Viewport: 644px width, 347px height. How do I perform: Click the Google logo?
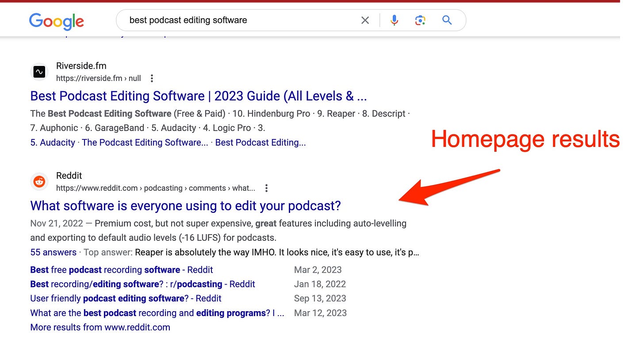(56, 21)
